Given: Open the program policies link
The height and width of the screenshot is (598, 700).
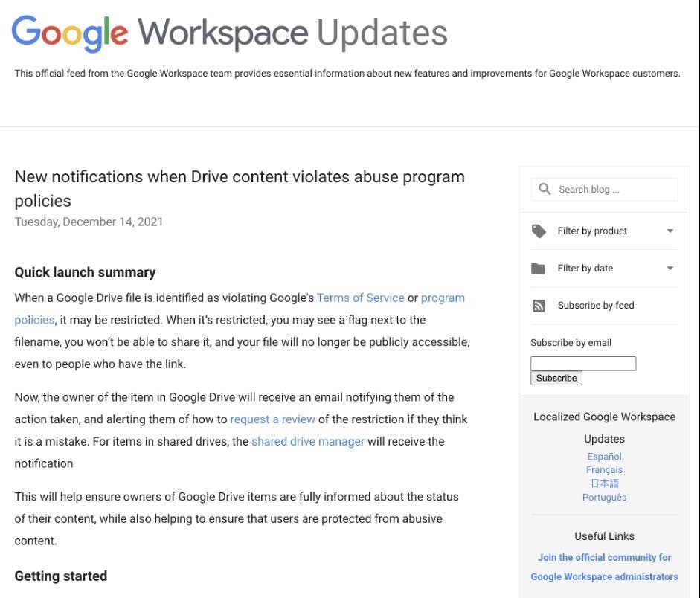Looking at the screenshot, I should click(x=443, y=298).
